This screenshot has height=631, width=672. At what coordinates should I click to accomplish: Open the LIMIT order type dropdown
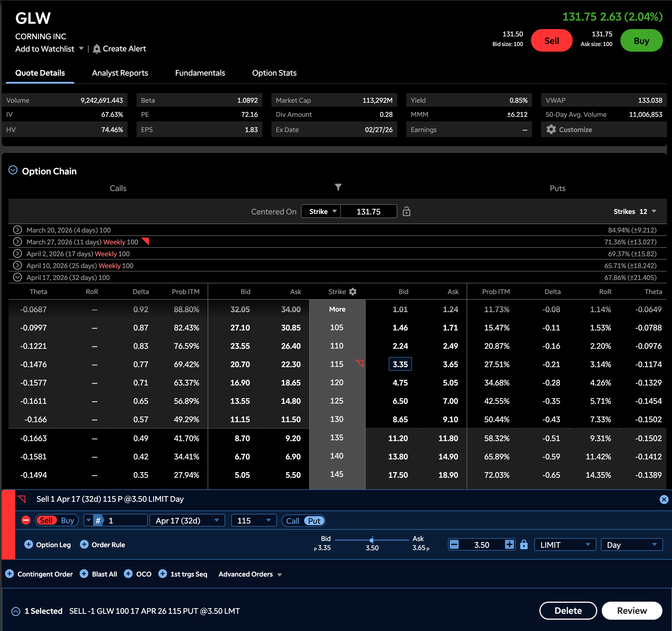pos(565,545)
